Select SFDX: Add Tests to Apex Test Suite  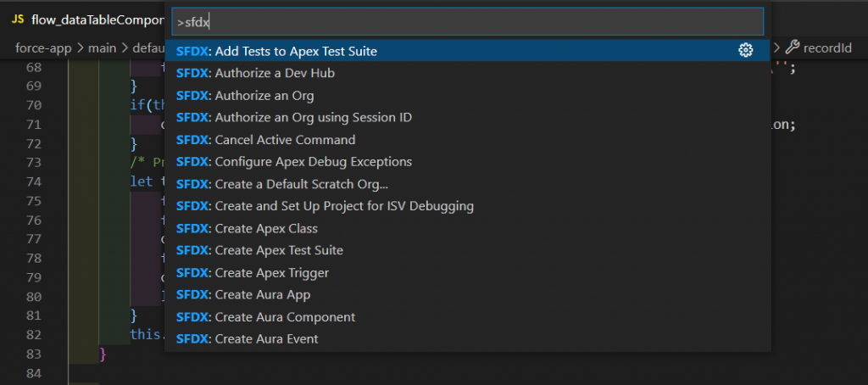[276, 51]
